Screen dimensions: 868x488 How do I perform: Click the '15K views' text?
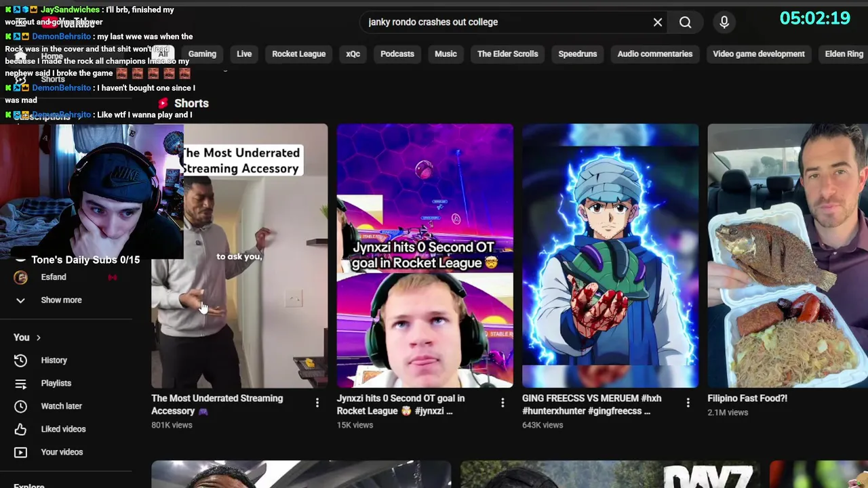pos(355,425)
